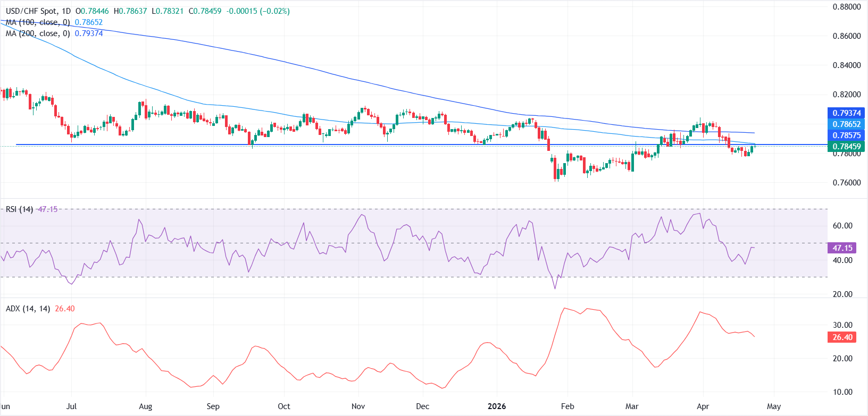868x416 pixels.
Task: Click the red 26.40 ADX axis tag
Action: 842,337
